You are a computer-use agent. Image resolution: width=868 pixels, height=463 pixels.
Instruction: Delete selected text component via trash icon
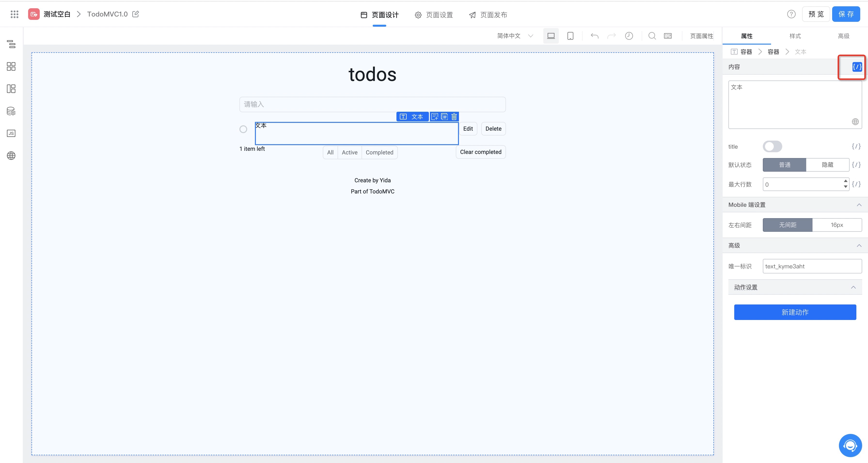click(454, 117)
